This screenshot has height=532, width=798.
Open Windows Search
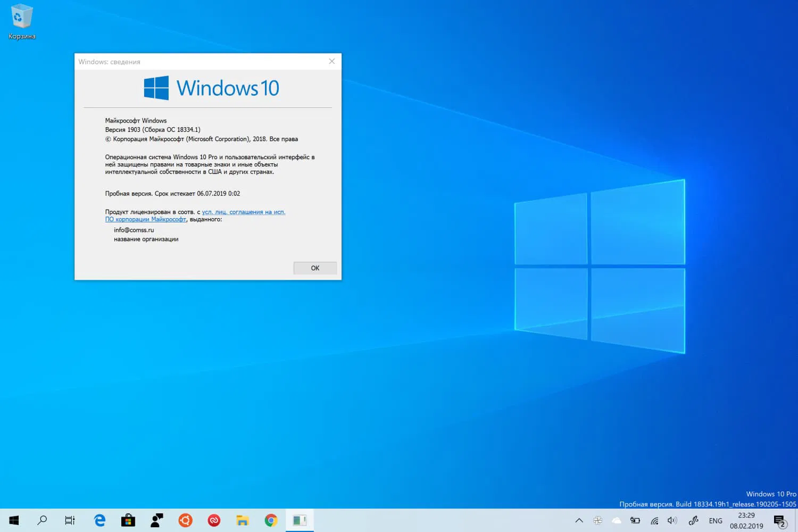coord(42,520)
